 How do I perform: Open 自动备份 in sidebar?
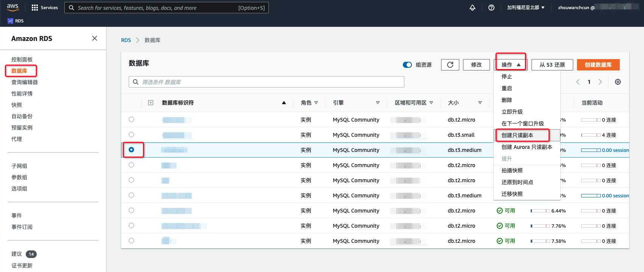pyautogui.click(x=22, y=116)
